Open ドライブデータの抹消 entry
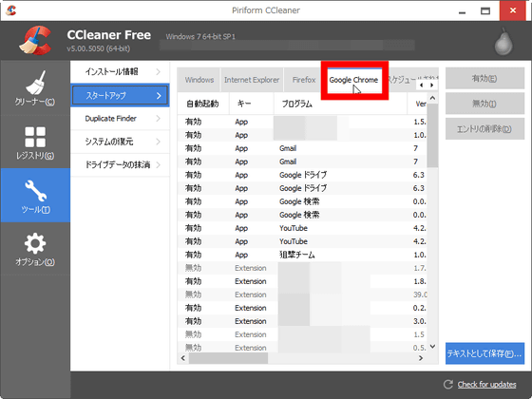The image size is (532, 399). [120, 165]
